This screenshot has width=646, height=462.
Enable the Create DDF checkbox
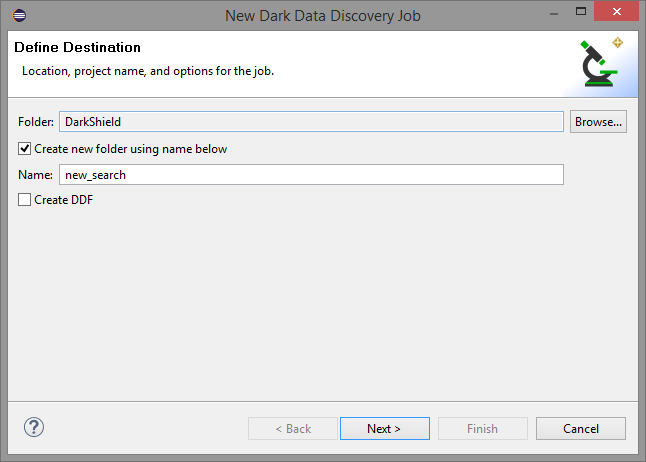click(x=24, y=200)
